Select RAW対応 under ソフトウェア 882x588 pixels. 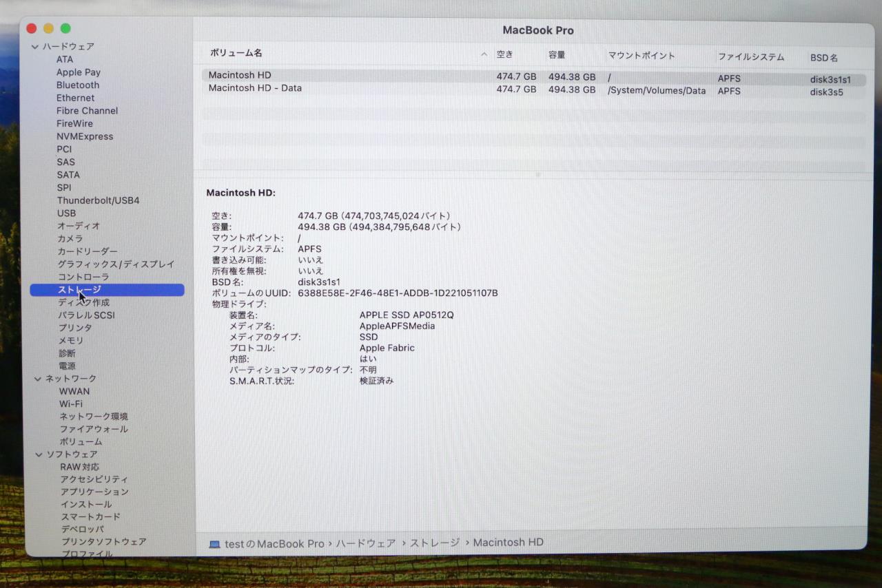79,467
